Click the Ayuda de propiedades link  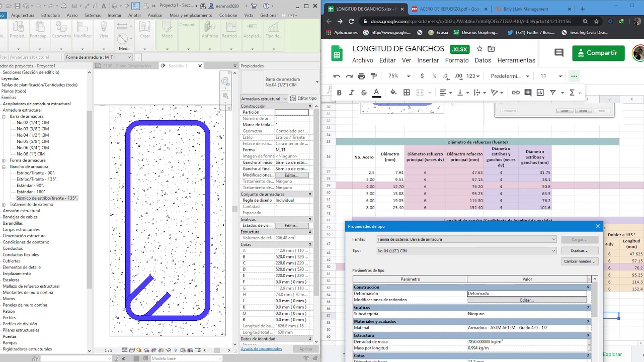(261, 348)
